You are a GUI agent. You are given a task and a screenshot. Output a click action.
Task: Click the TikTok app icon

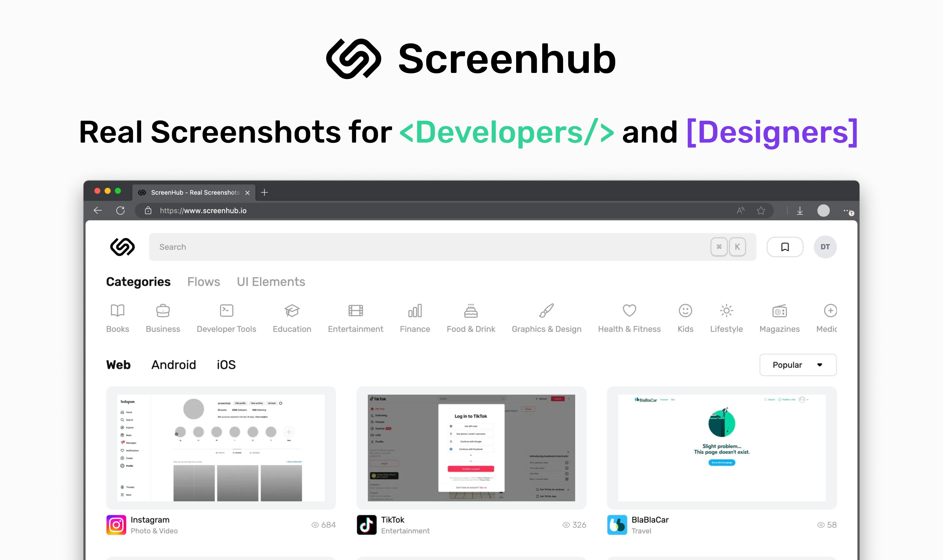(366, 525)
